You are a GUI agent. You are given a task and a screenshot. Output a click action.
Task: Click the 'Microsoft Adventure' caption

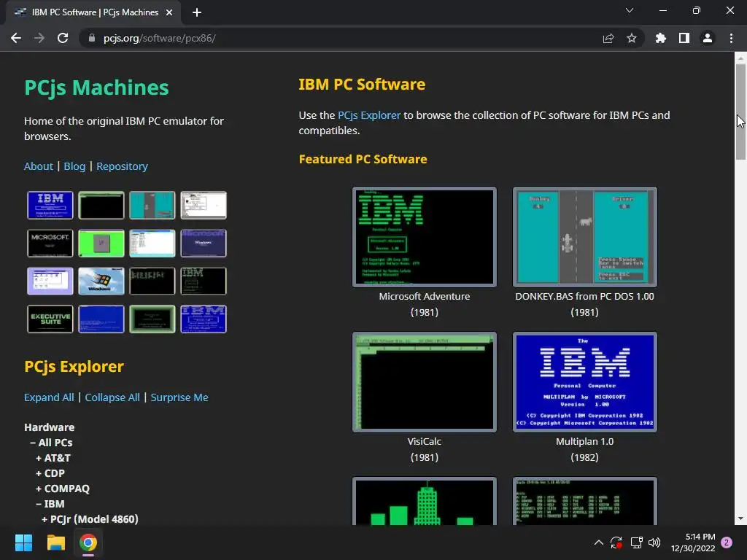(x=424, y=296)
